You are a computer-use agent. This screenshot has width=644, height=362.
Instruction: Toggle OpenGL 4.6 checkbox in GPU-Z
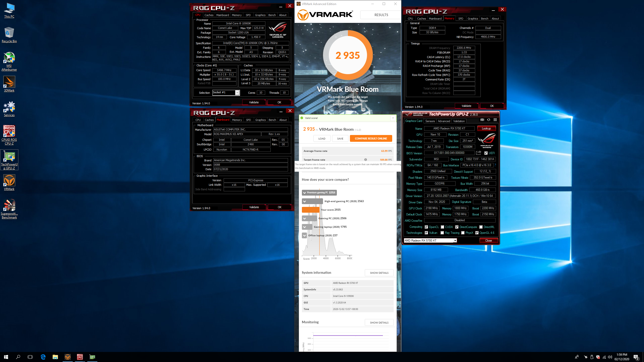pyautogui.click(x=477, y=233)
